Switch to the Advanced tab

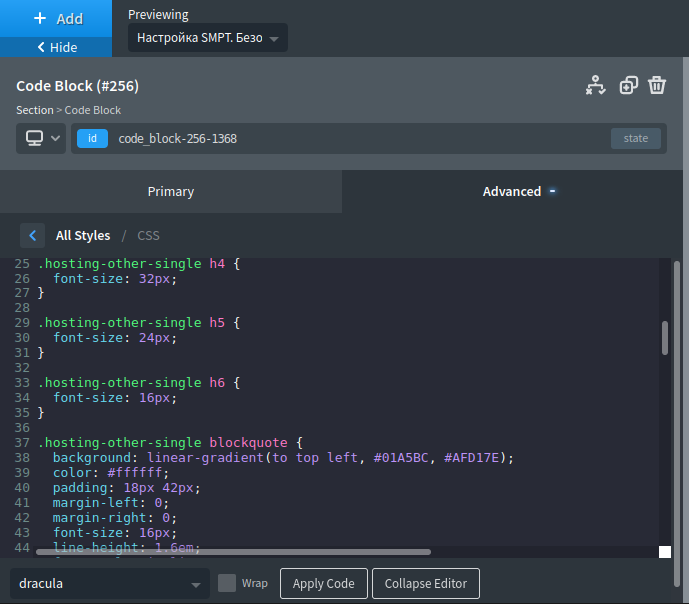pos(512,192)
